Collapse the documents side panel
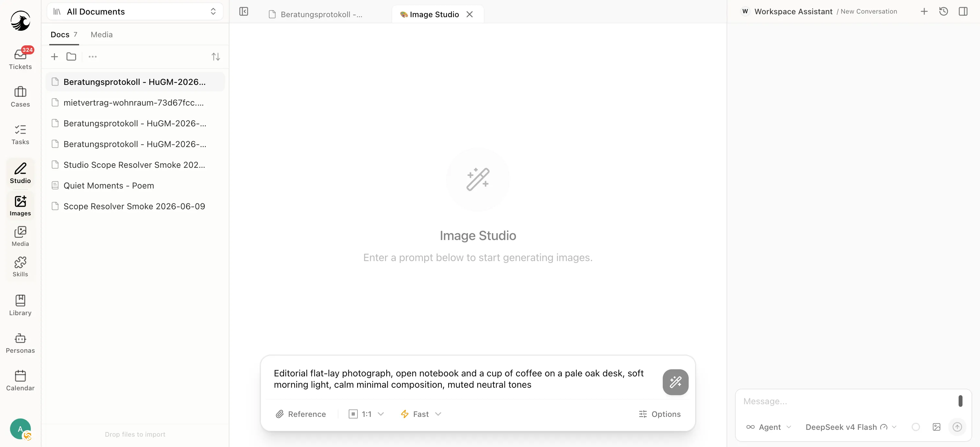 tap(243, 11)
